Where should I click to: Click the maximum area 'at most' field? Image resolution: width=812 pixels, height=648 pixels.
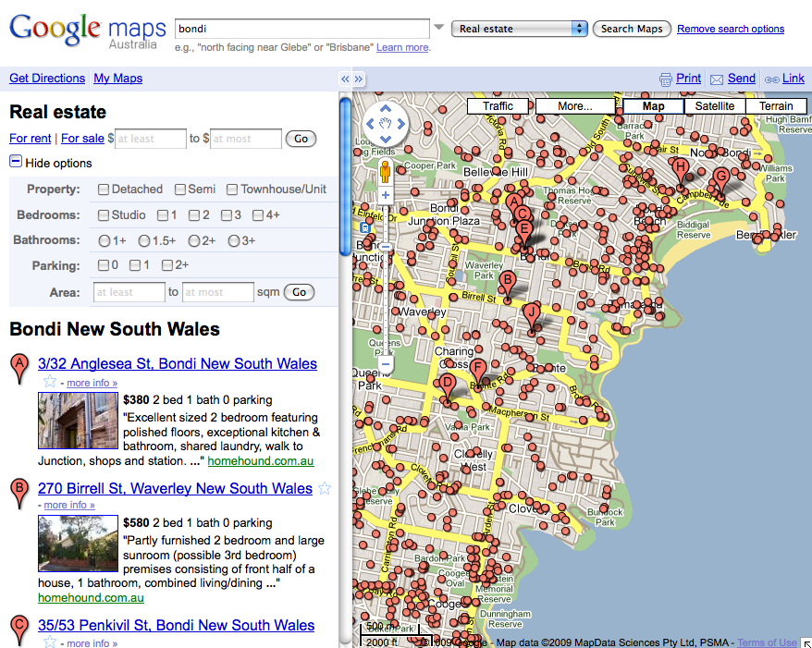pos(218,292)
